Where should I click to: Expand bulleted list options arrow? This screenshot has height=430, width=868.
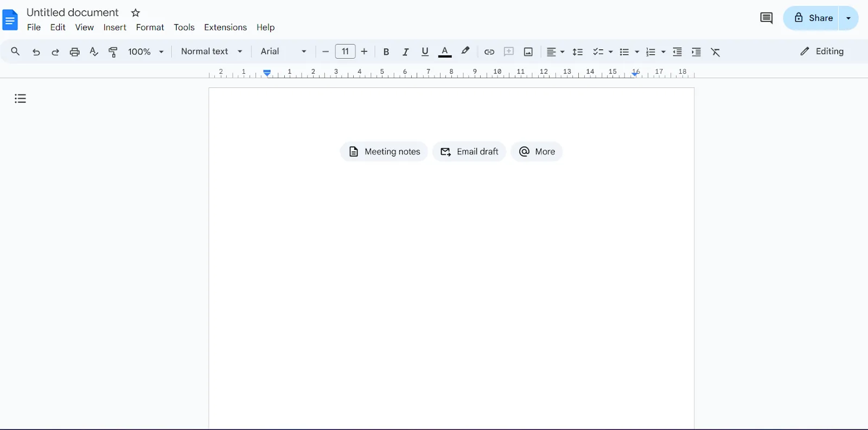637,52
